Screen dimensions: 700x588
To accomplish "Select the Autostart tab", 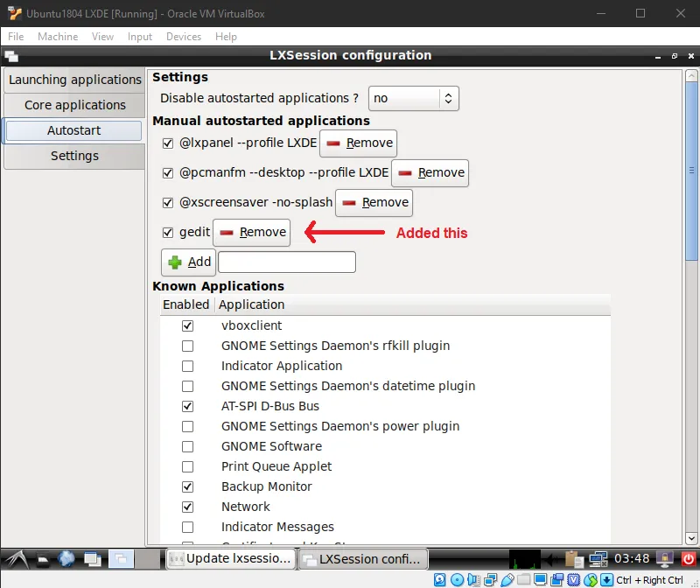I will tap(74, 130).
